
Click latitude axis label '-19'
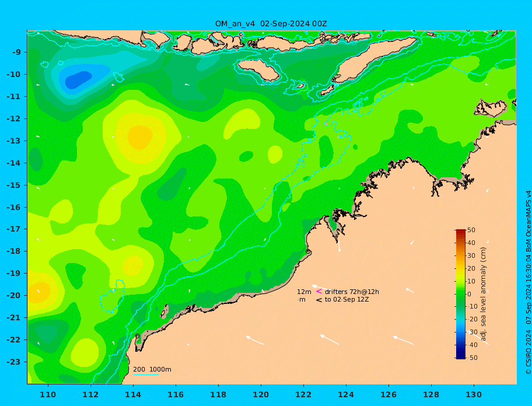(x=13, y=273)
